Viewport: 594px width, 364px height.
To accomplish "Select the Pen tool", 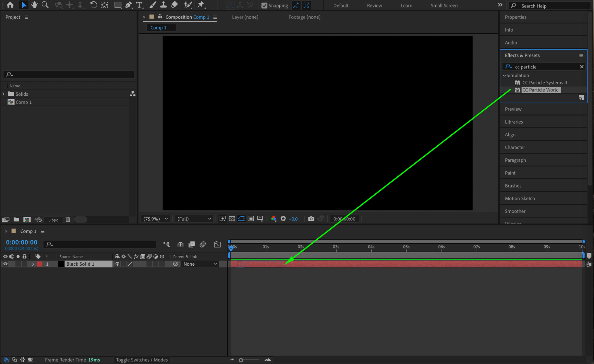I will pyautogui.click(x=128, y=5).
